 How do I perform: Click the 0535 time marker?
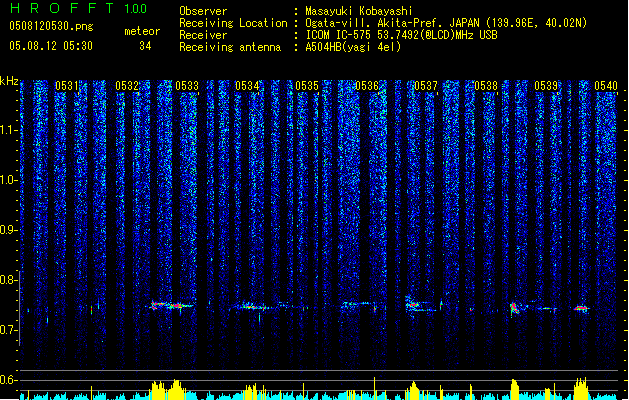tap(307, 86)
